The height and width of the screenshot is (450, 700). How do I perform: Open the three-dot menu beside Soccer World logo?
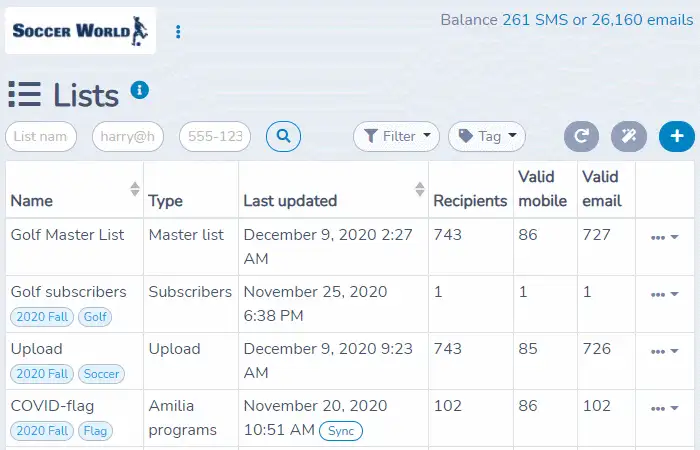(x=178, y=32)
